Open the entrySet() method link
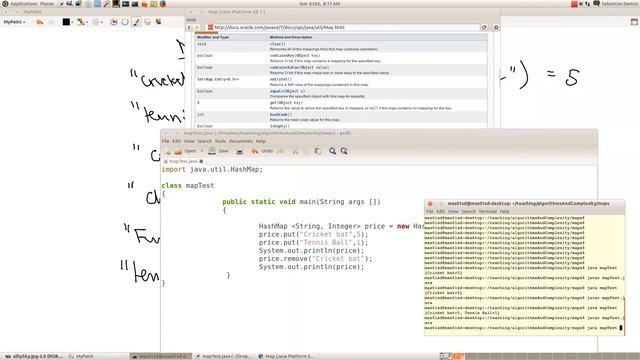This screenshot has width=640, height=360. click(x=281, y=79)
